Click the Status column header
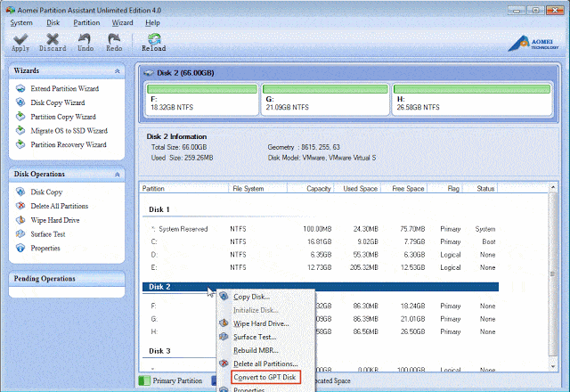Viewport: 570px width, 392px height. tap(480, 188)
